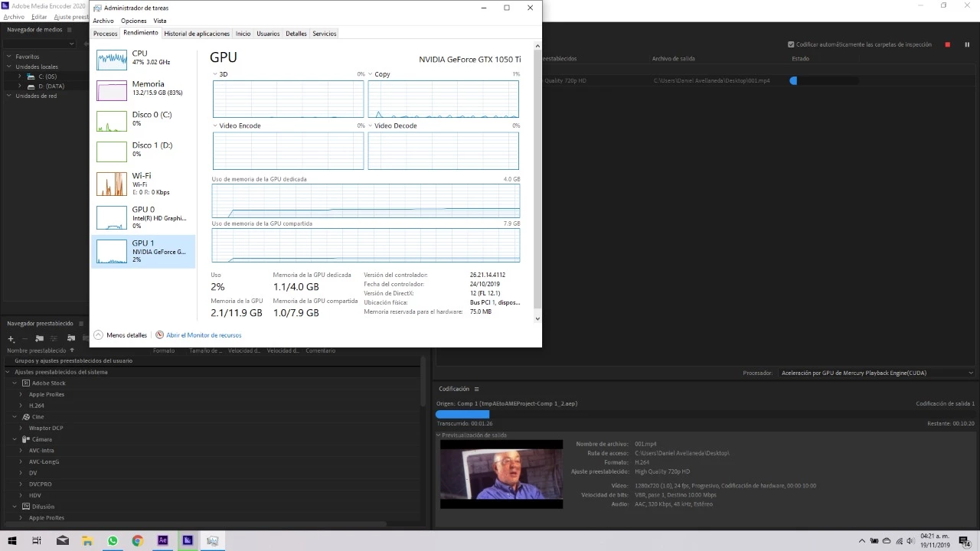Viewport: 980px width, 551px height.
Task: Toggle Codificar automáticamente las carpetas de inspección
Action: 792,44
